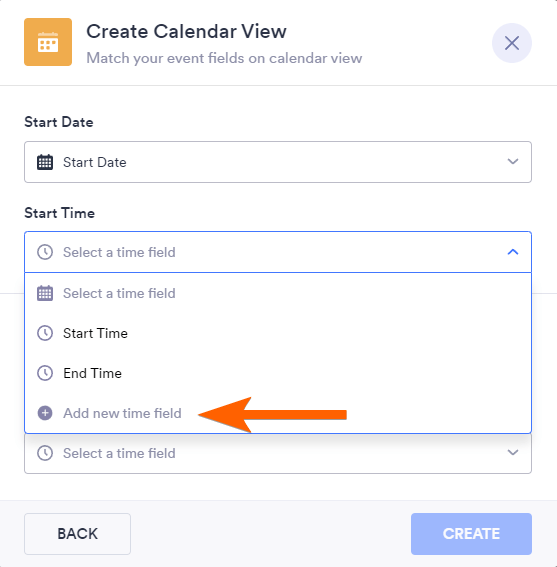557x567 pixels.
Task: Click clock icon next to End Time option
Action: pyautogui.click(x=45, y=373)
